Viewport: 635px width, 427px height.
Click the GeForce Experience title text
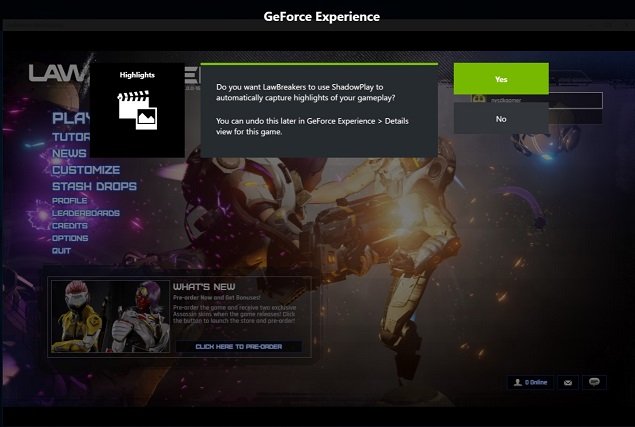(x=322, y=17)
